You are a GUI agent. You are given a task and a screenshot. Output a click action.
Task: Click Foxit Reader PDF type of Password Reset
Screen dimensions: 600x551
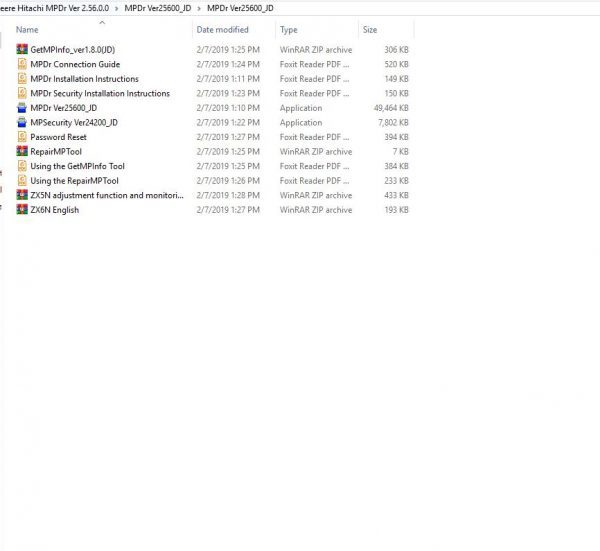tap(314, 137)
